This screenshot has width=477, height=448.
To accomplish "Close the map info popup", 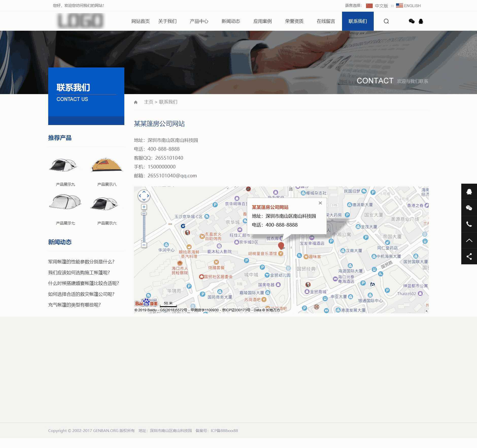I will (320, 203).
